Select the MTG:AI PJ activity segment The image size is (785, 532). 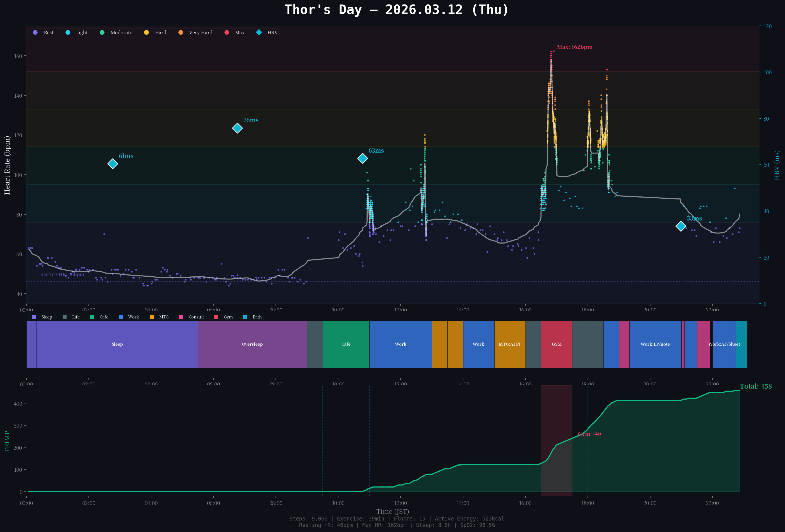[x=510, y=344]
